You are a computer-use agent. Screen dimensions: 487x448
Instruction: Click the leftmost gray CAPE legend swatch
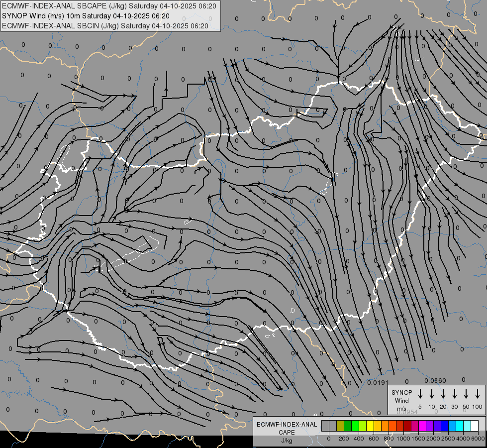[325, 426]
